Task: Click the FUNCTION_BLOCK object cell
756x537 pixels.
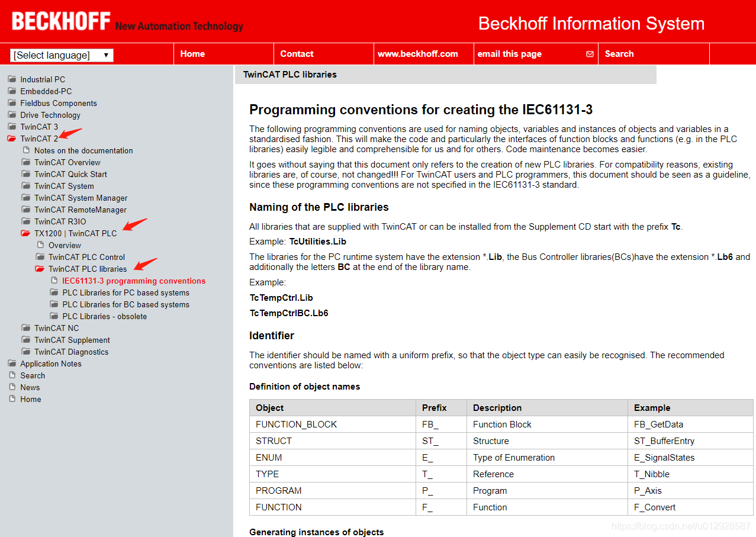Action: (333, 424)
